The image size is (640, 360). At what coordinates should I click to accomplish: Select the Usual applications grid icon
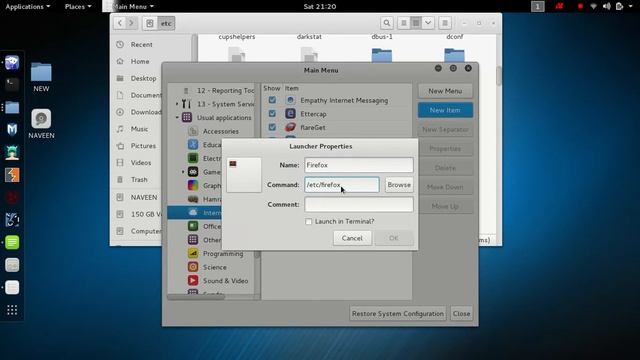point(187,118)
